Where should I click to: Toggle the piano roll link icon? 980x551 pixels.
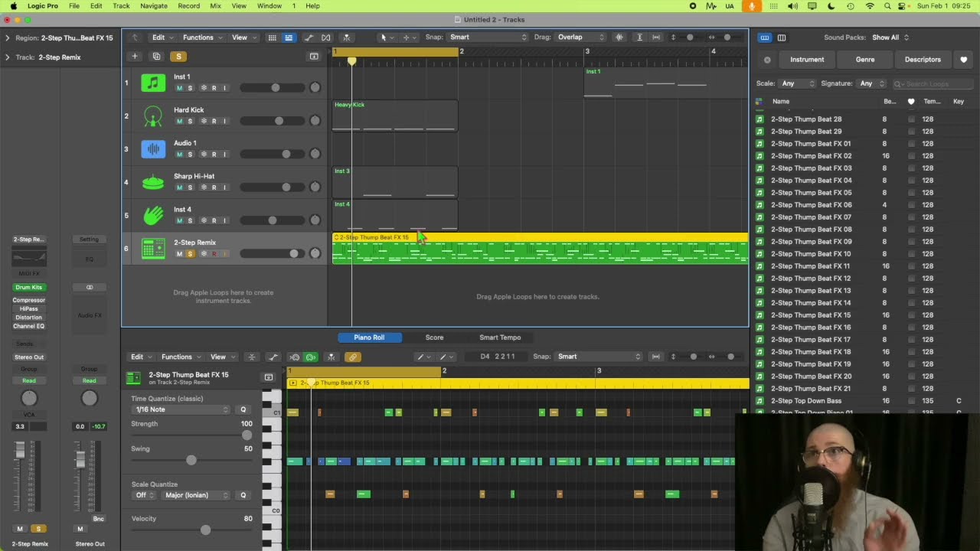point(352,357)
